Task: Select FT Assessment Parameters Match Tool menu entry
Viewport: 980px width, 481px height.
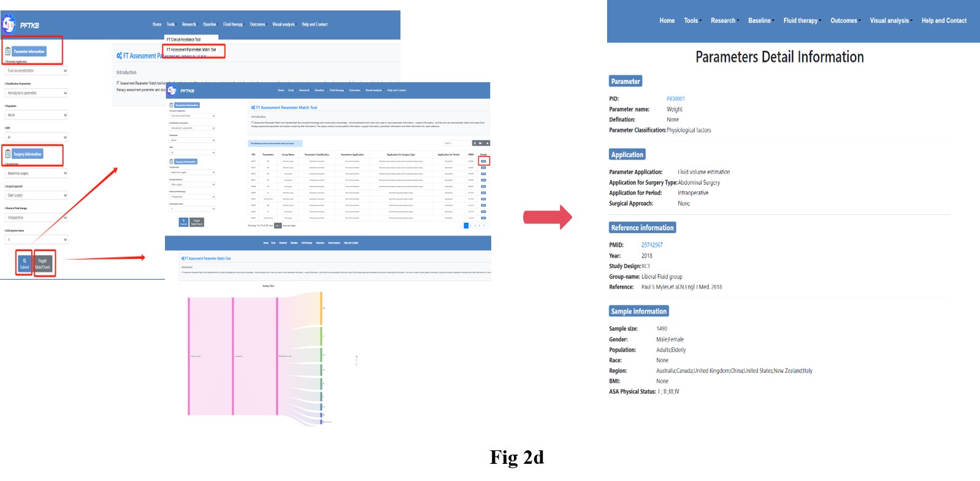Action: tap(191, 50)
